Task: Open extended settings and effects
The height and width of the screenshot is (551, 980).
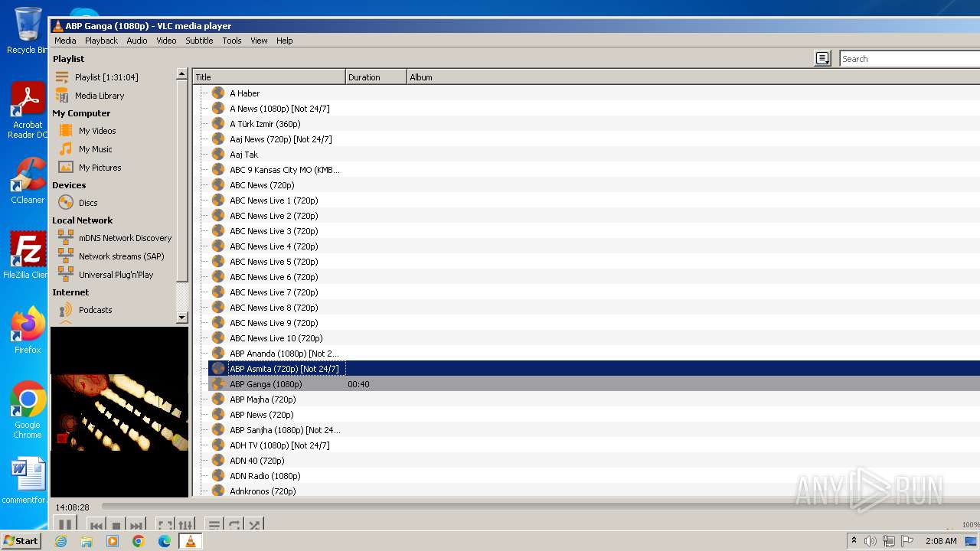Action: pyautogui.click(x=185, y=525)
